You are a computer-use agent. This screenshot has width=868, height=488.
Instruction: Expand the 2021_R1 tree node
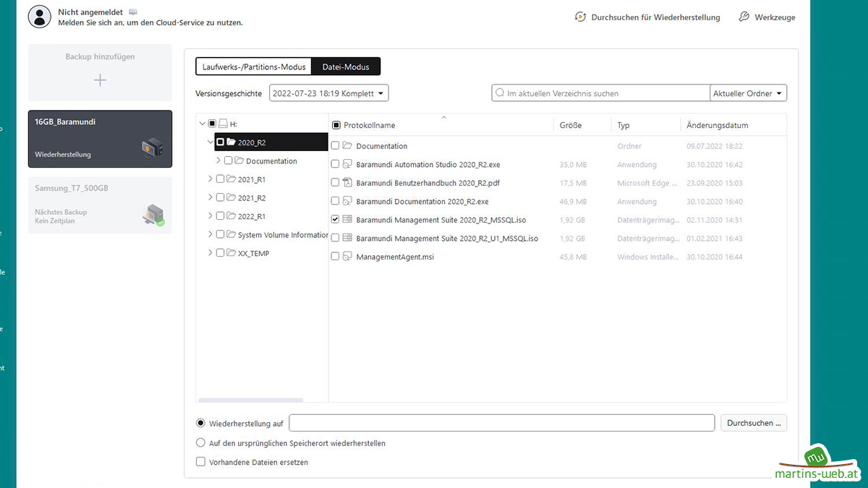tap(210, 179)
